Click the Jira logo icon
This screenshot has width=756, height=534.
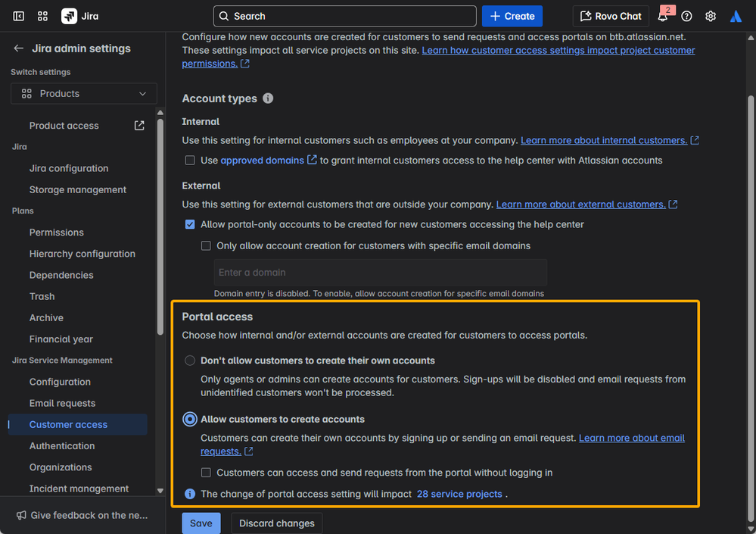(69, 16)
